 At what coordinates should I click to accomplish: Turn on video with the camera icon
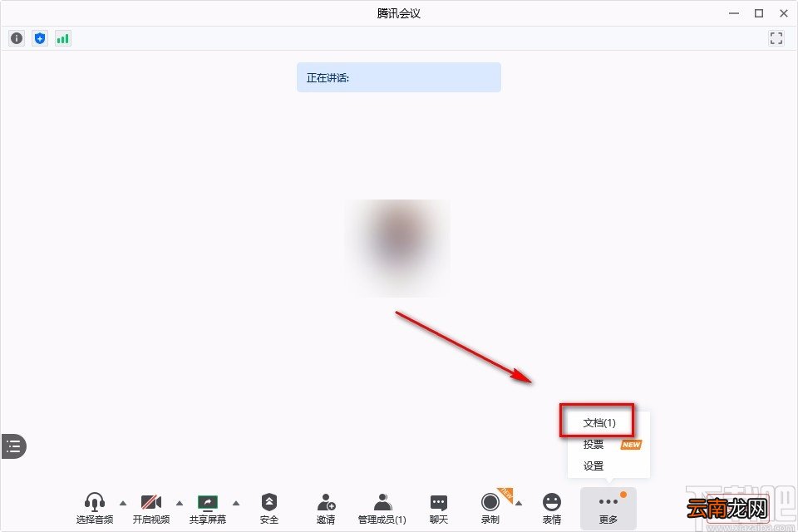pos(151,508)
